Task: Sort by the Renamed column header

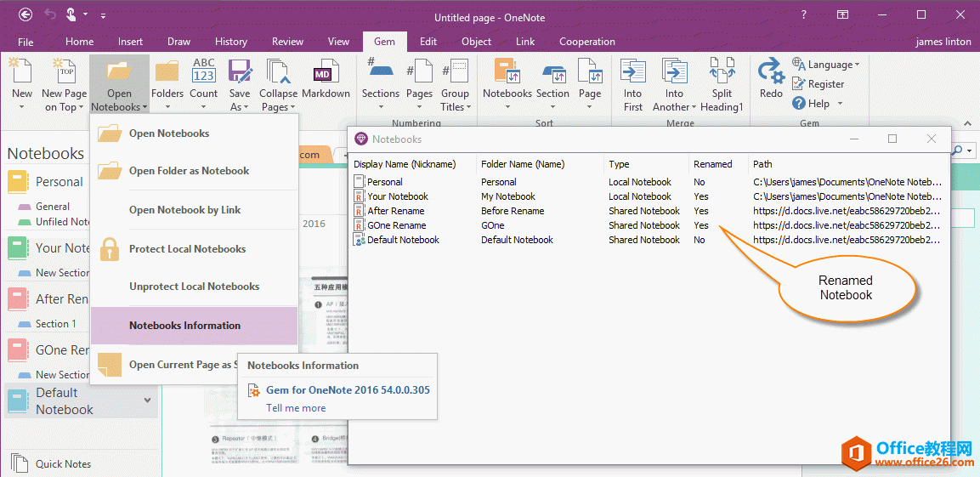Action: click(x=719, y=164)
